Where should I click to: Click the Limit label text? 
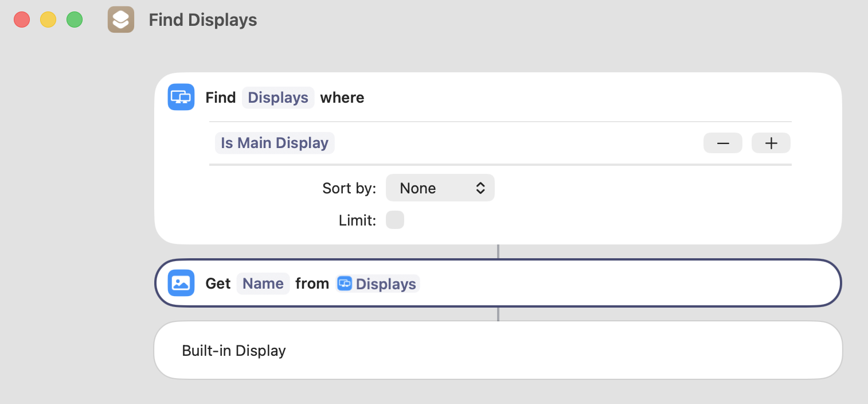(x=357, y=220)
